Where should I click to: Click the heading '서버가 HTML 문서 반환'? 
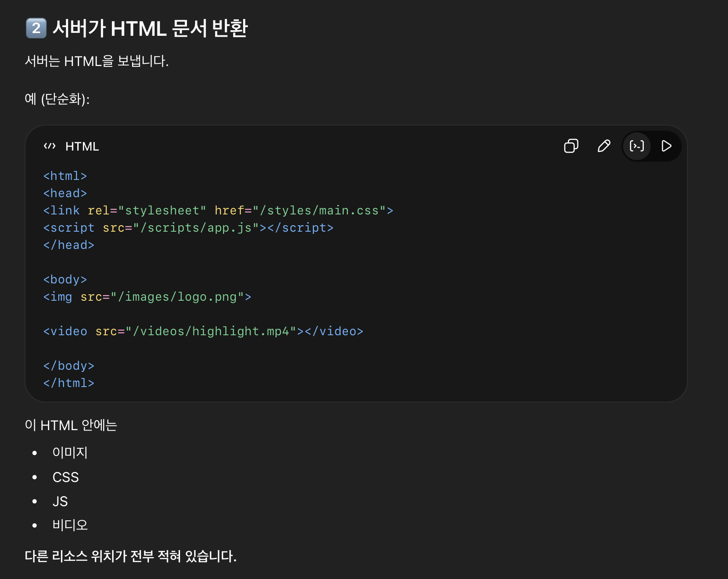point(150,28)
